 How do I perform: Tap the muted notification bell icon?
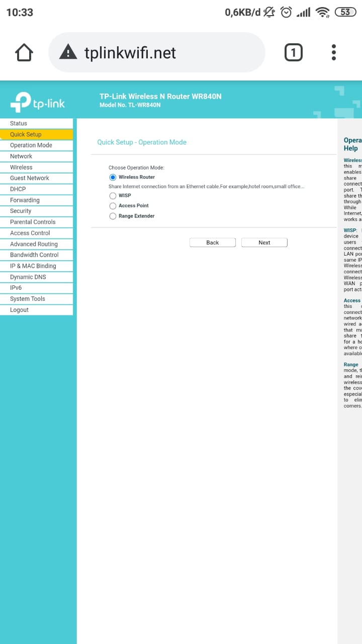(x=269, y=12)
